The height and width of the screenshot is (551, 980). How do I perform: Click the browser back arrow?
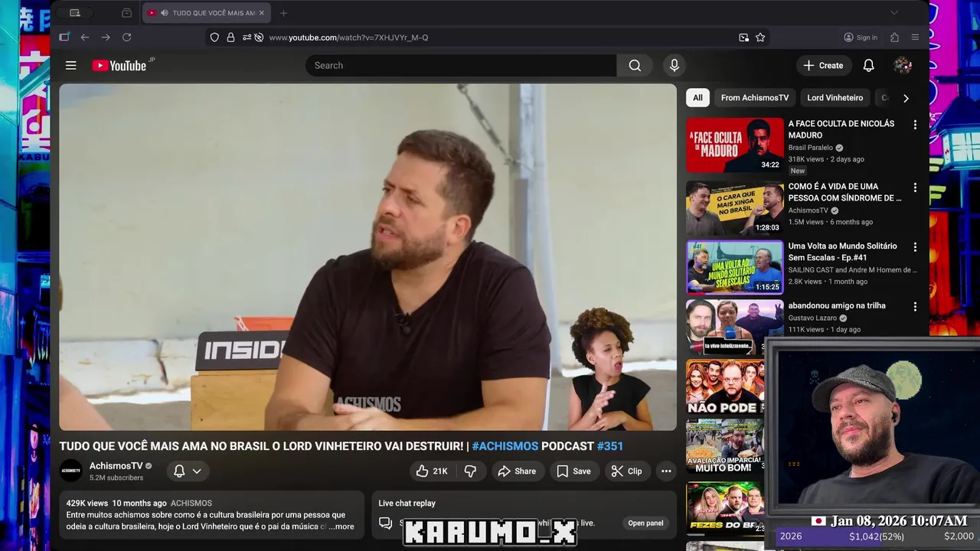pos(85,37)
